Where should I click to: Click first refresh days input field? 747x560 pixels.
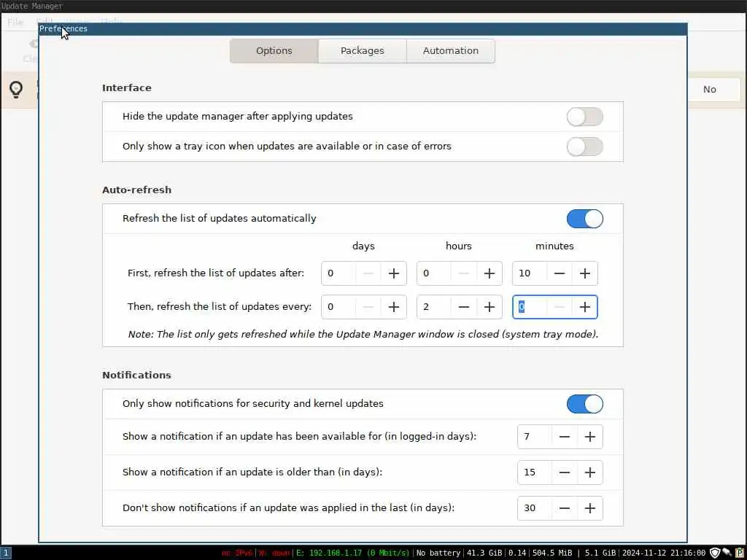[338, 273]
